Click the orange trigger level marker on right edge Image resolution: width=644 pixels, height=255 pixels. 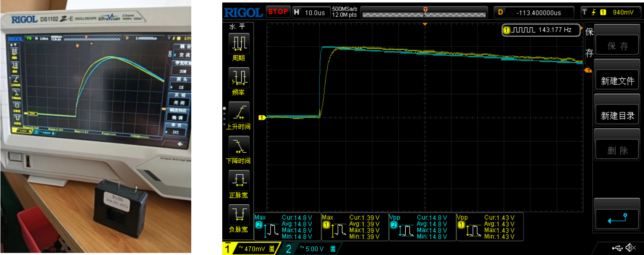[x=588, y=71]
